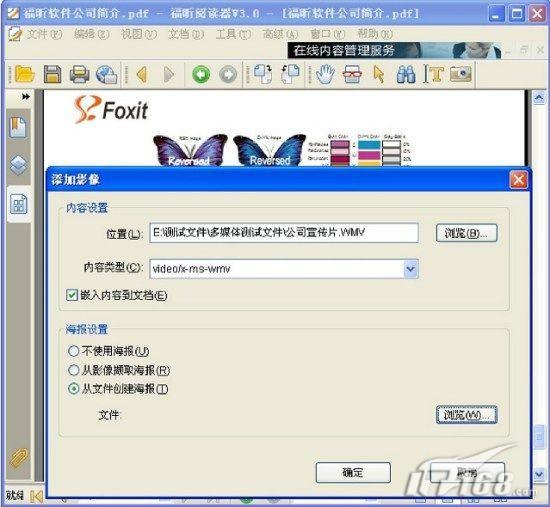Select the yellow arrow pointer tool

pos(379,74)
